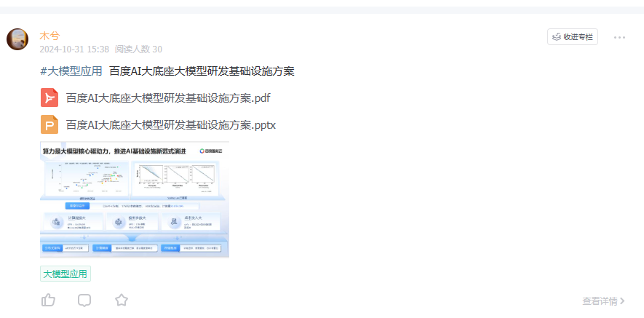Click the 阅读人数 30 reader count

(138, 49)
